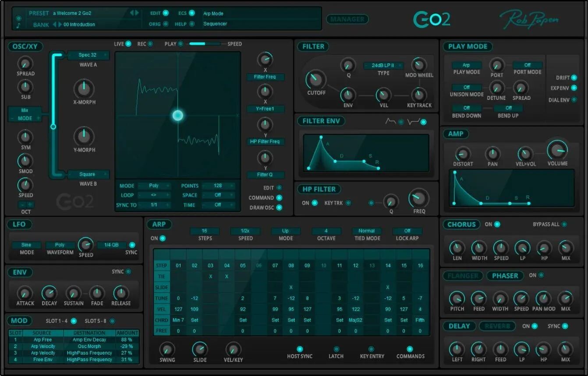
Task: Click the VEL/KEY knob
Action: [233, 349]
